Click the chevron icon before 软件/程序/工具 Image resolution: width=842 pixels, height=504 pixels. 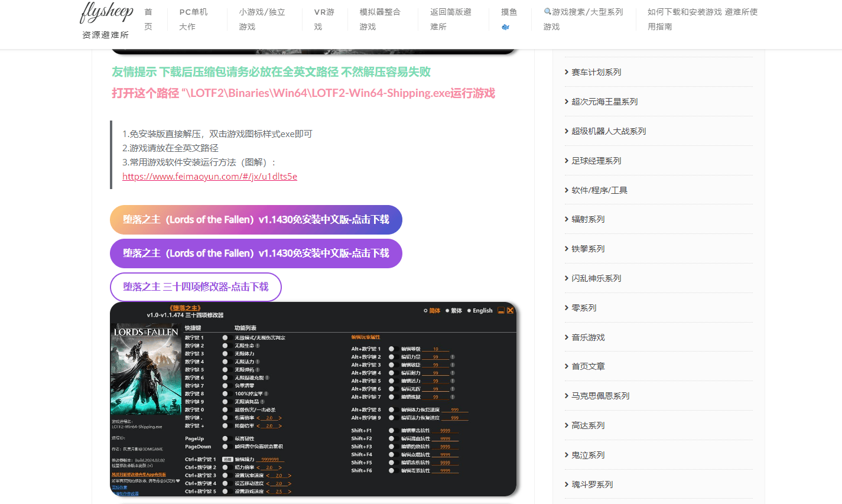(565, 190)
